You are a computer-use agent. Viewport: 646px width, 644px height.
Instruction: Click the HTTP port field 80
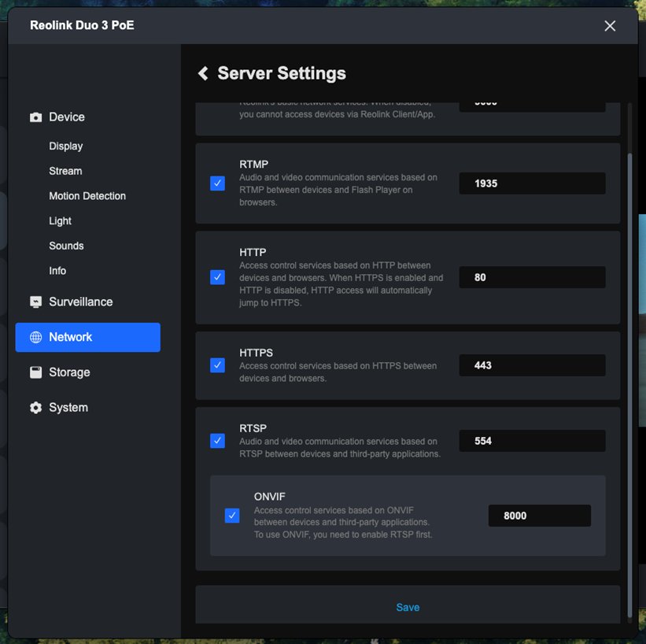(x=532, y=277)
